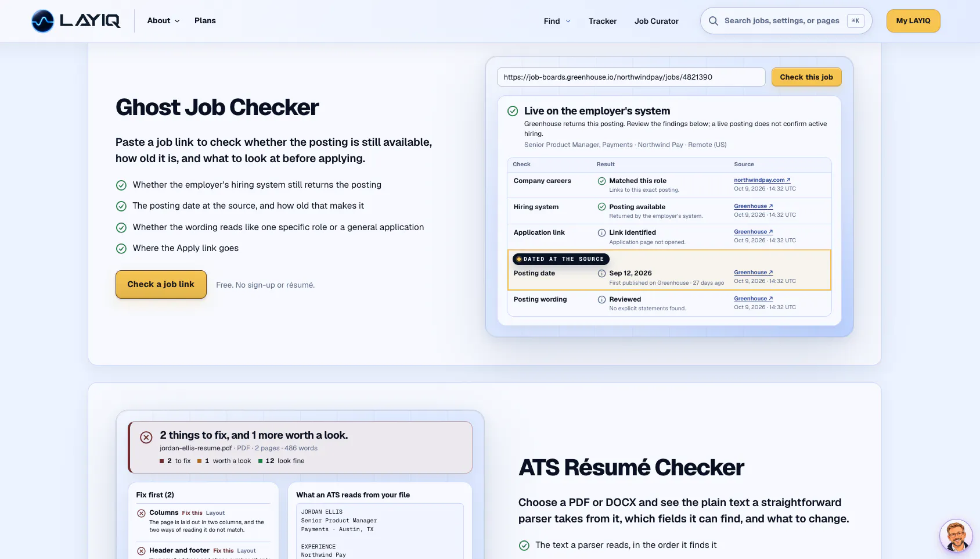Image resolution: width=980 pixels, height=559 pixels.
Task: Open the Greenhouse link in Application link row
Action: (x=753, y=232)
